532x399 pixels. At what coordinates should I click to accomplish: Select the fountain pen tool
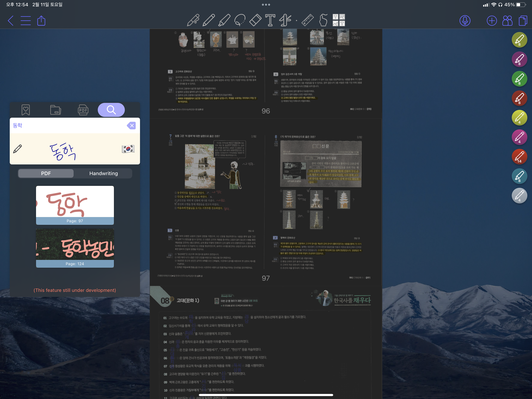tap(193, 20)
